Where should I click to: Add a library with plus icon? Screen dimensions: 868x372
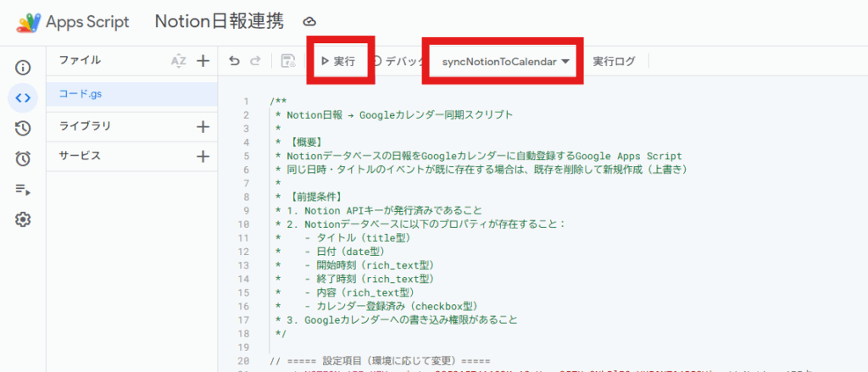click(x=203, y=127)
